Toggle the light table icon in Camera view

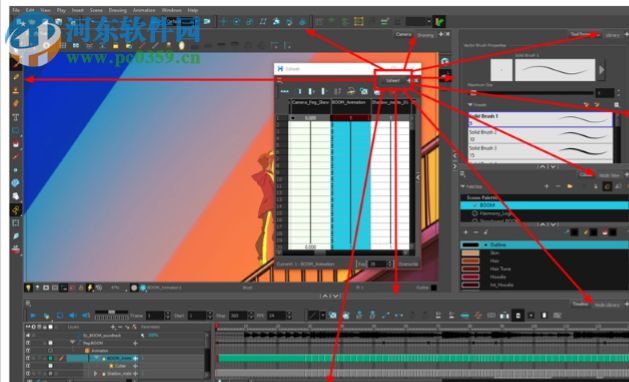point(28,288)
